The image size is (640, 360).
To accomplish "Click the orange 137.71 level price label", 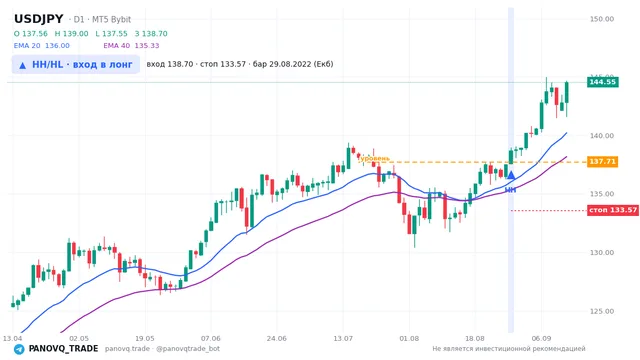I will (x=602, y=162).
